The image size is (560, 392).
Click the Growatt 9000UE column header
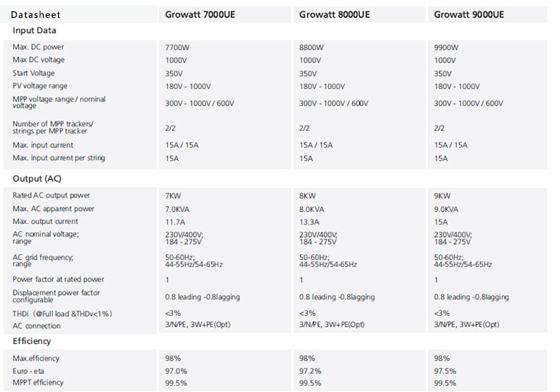coord(469,14)
